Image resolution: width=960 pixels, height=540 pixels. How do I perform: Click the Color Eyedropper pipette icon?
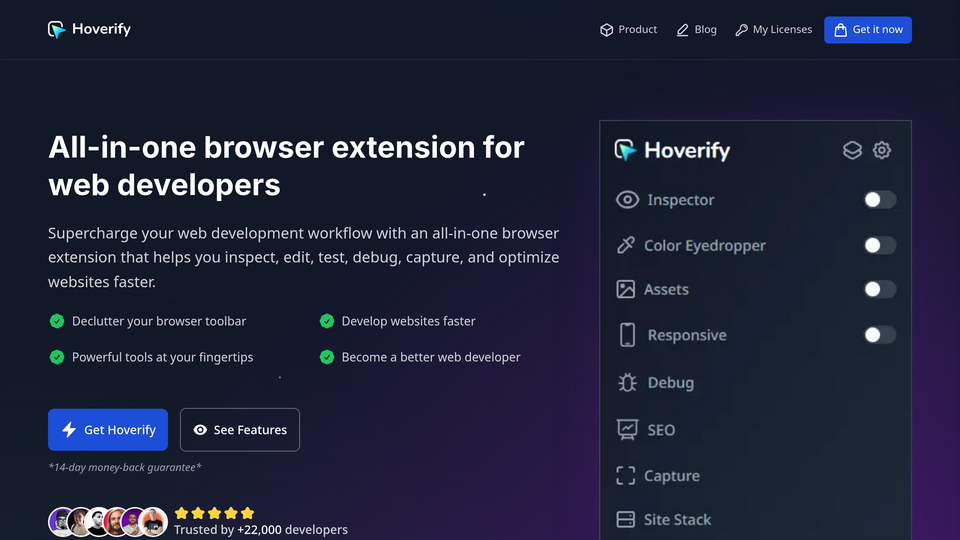[626, 246]
